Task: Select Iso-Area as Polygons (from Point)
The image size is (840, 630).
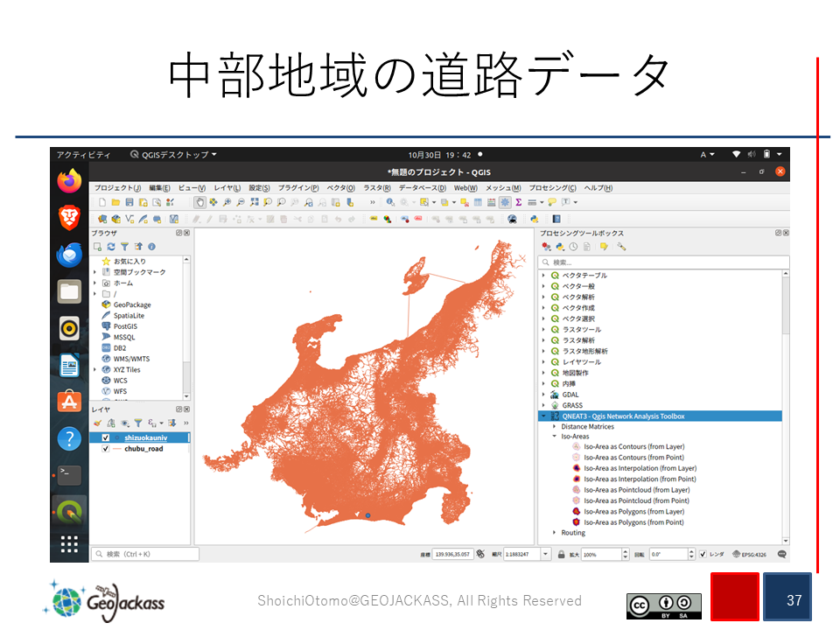Action: tap(633, 522)
